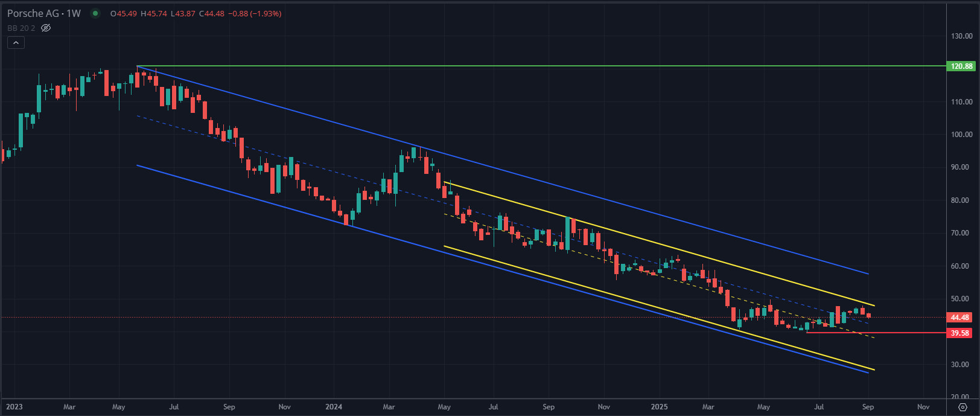Click the 2023 label on time axis
The height and width of the screenshot is (416, 980).
tap(14, 407)
